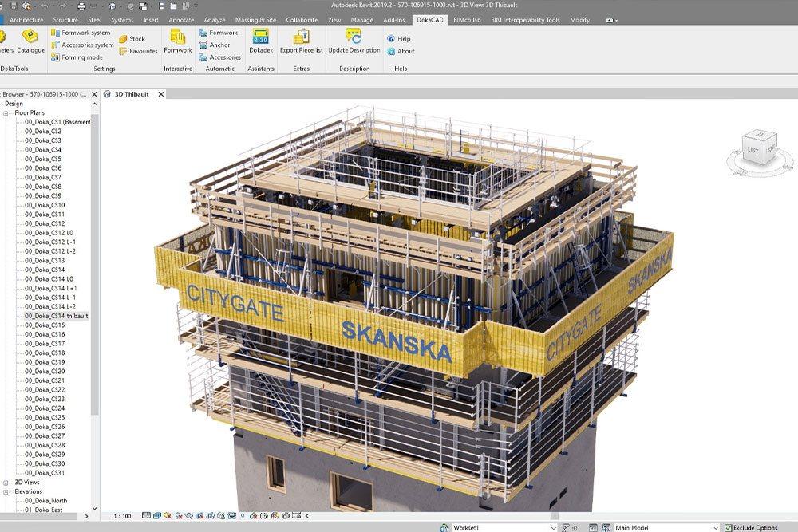Open the Workset1 dropdown
798x532 pixels.
point(553,527)
